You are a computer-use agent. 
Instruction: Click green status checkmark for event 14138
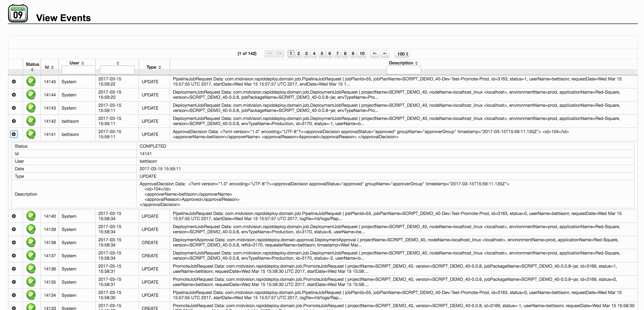[x=31, y=242]
